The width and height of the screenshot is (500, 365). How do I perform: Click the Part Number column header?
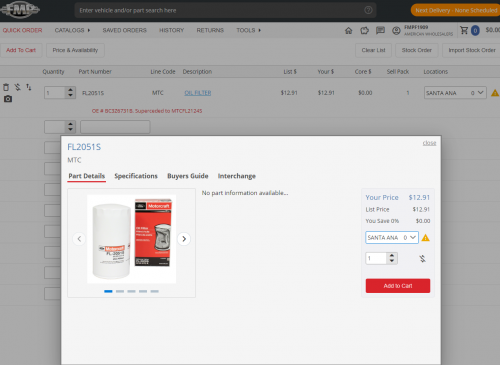95,72
